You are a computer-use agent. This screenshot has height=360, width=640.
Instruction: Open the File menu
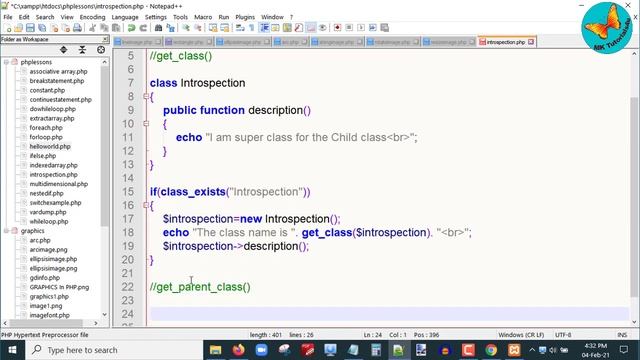pos(8,17)
